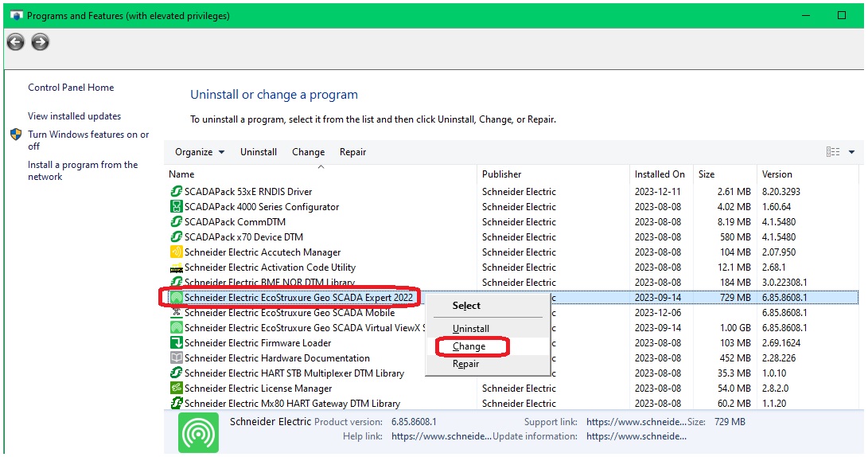The image size is (868, 457).
Task: Click the SCADAPack 53xE RNDIS Driver icon
Action: pyautogui.click(x=176, y=192)
